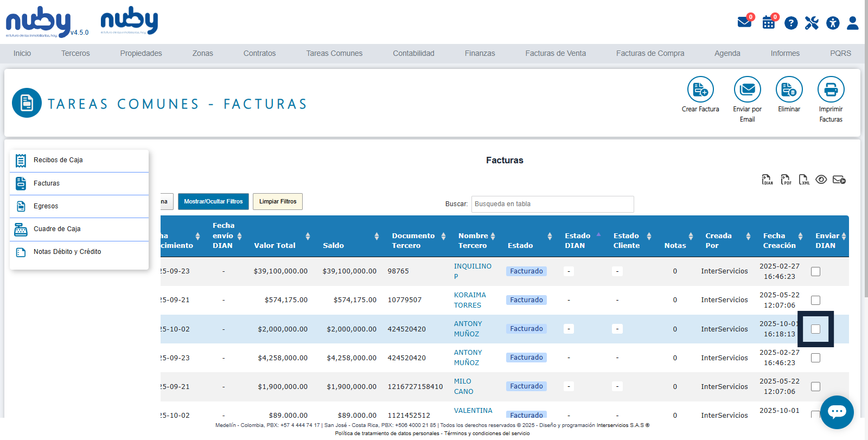Sort by Estado DIAN column header
868x440 pixels.
point(577,240)
